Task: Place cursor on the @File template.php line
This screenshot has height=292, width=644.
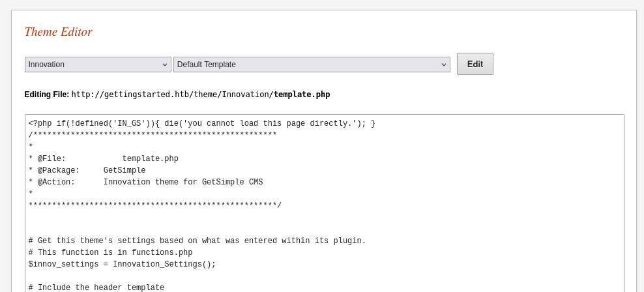Action: click(x=104, y=158)
